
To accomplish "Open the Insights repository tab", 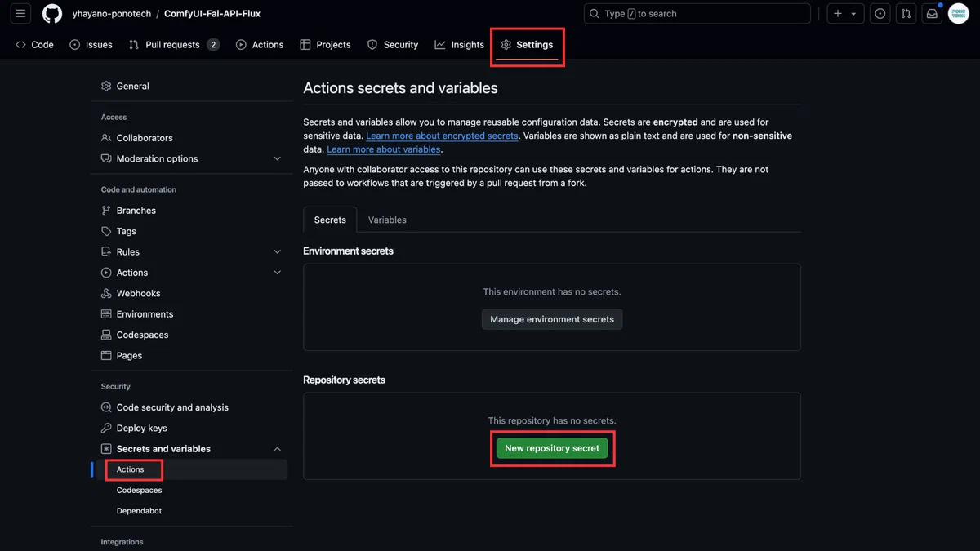I will coord(460,45).
